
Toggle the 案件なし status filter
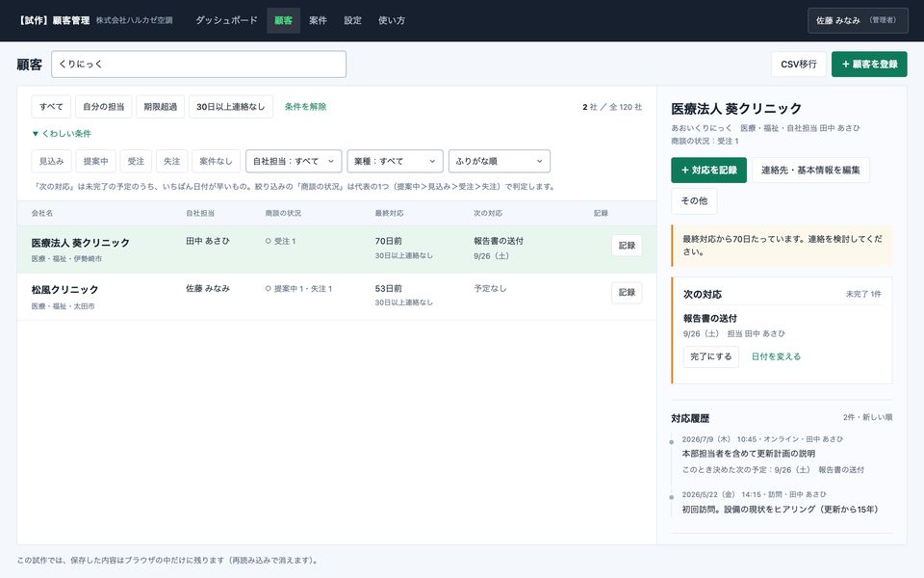pos(216,161)
